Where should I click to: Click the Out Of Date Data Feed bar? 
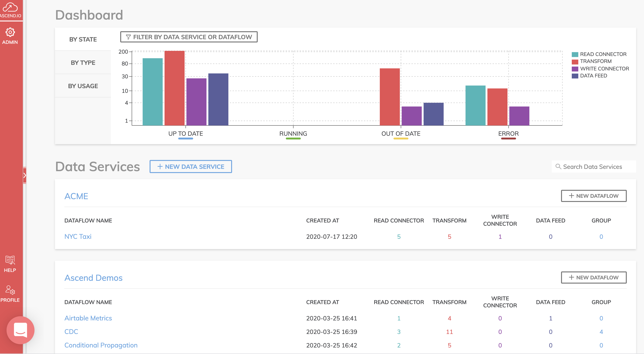click(x=434, y=114)
